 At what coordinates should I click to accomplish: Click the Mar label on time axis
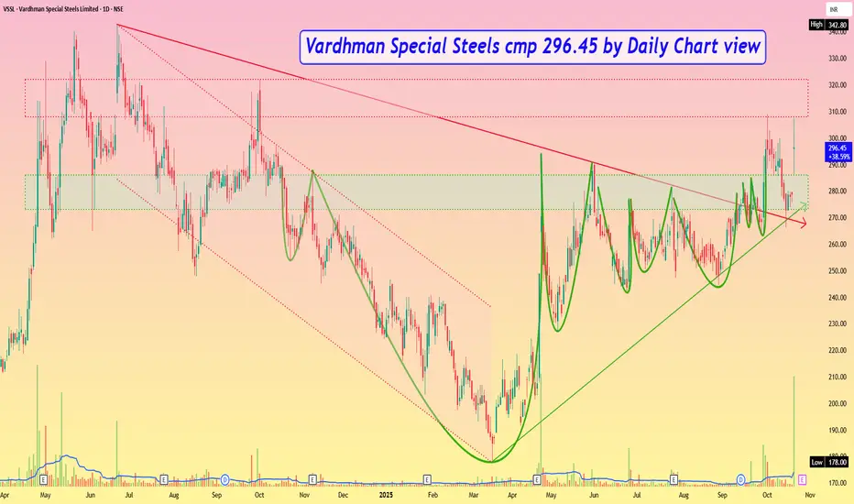tap(474, 495)
